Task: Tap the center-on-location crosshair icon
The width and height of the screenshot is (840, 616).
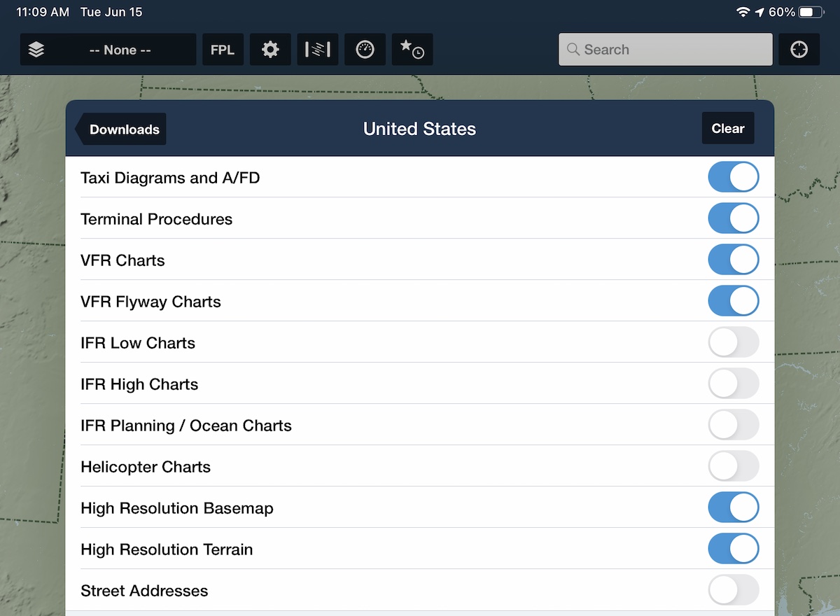Action: pyautogui.click(x=799, y=50)
